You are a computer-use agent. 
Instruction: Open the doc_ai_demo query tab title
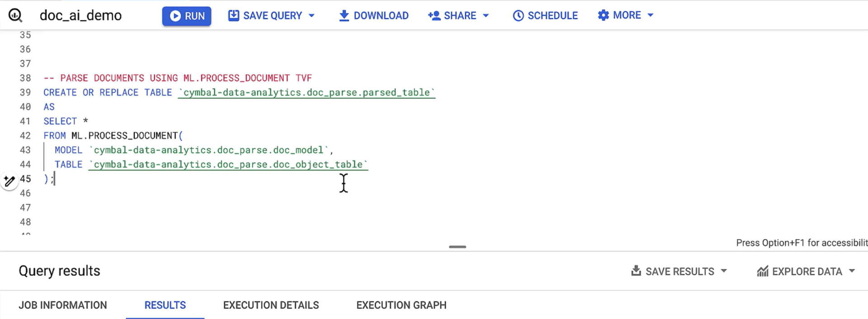(x=80, y=15)
